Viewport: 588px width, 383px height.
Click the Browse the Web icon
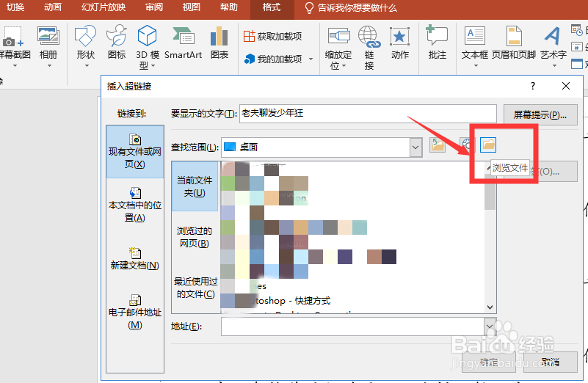pos(467,145)
